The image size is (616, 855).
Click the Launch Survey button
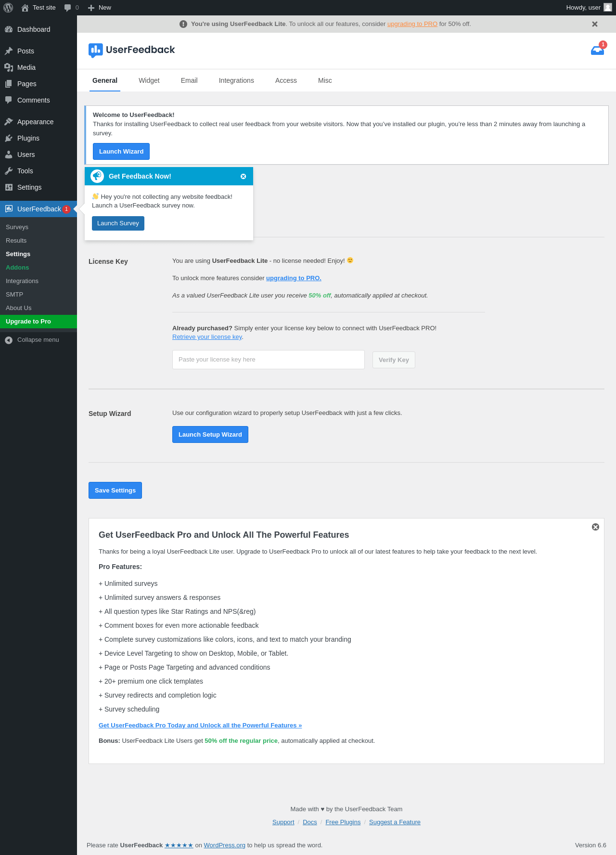(118, 223)
